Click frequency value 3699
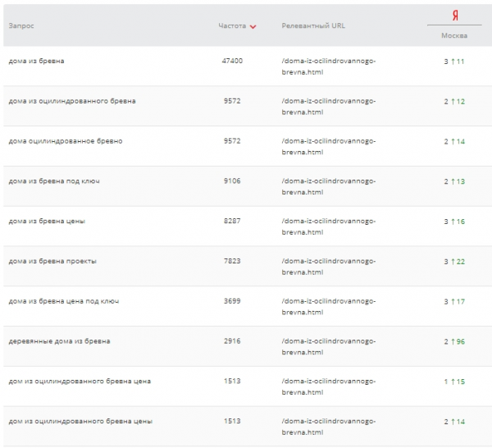Viewport: 492px width, 448px height. coord(232,301)
